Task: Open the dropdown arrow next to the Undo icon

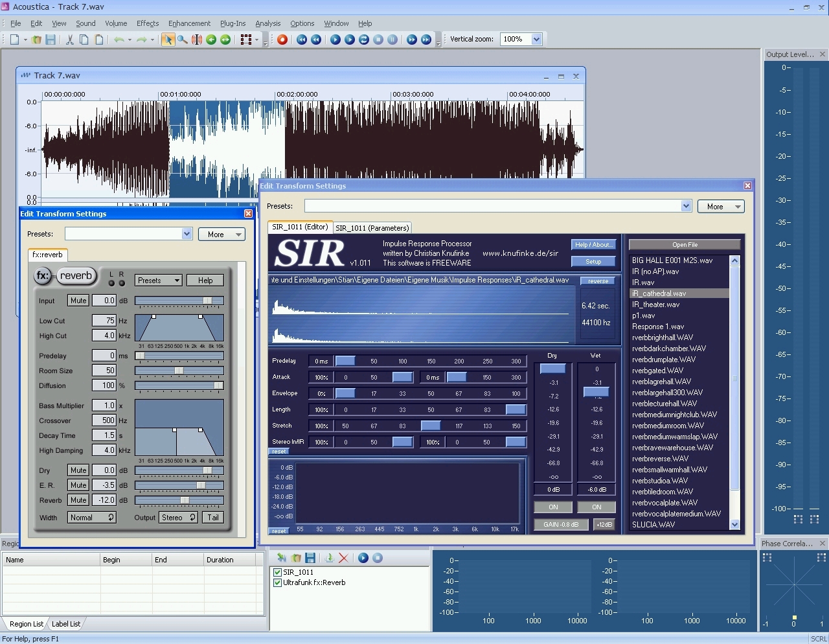Action: (x=130, y=40)
